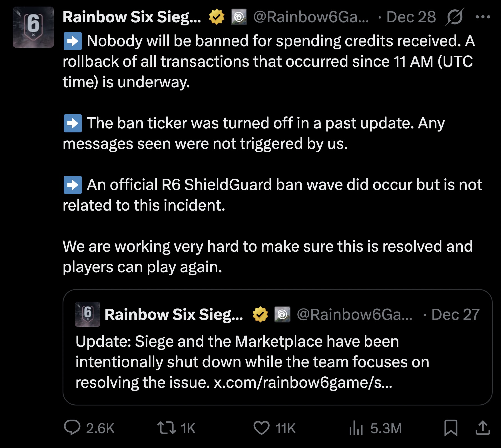The width and height of the screenshot is (501, 448).
Task: Open the three-dot more options menu
Action: 483,17
